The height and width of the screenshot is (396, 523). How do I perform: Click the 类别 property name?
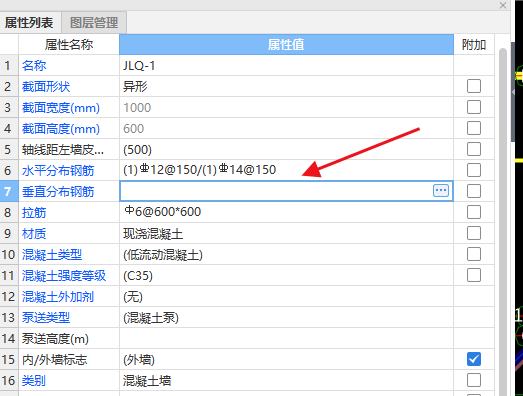pos(34,381)
